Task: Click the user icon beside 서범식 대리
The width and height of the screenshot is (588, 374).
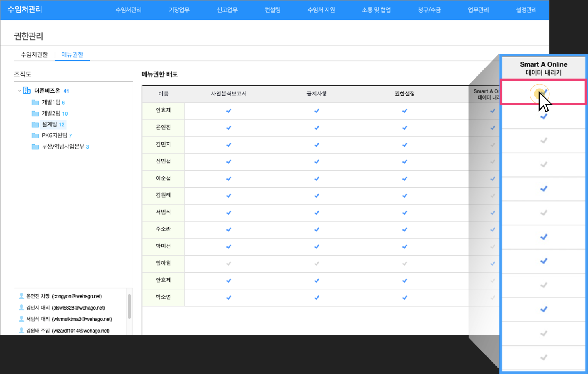Action: pos(21,319)
